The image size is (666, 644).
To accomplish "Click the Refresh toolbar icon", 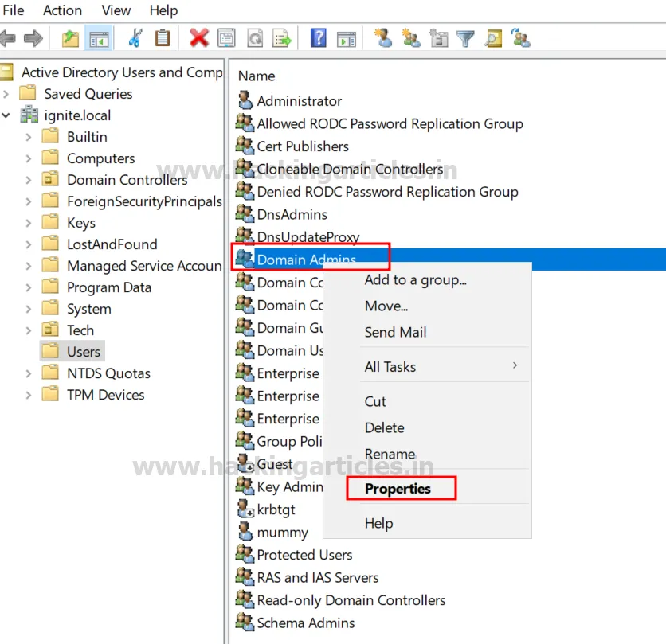I will (x=254, y=37).
